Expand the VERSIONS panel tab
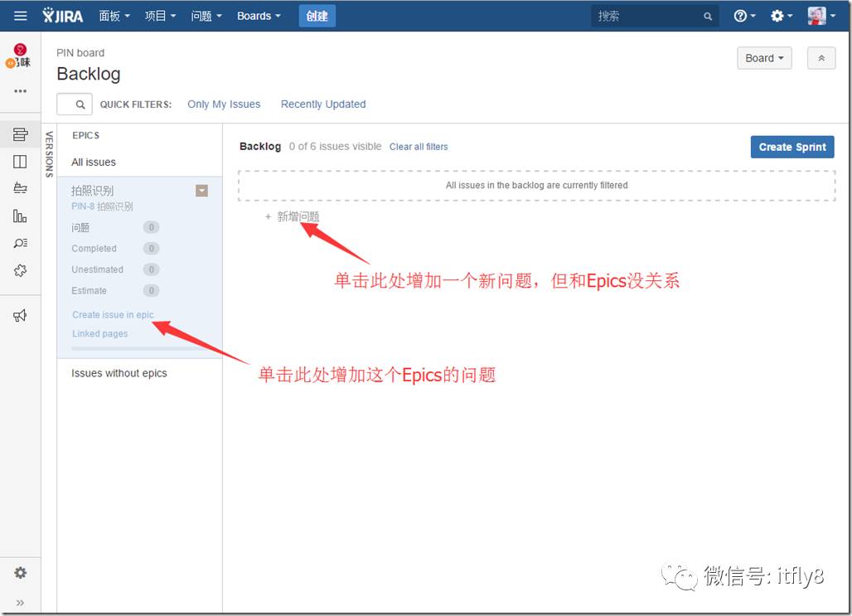This screenshot has width=852, height=616. (49, 154)
